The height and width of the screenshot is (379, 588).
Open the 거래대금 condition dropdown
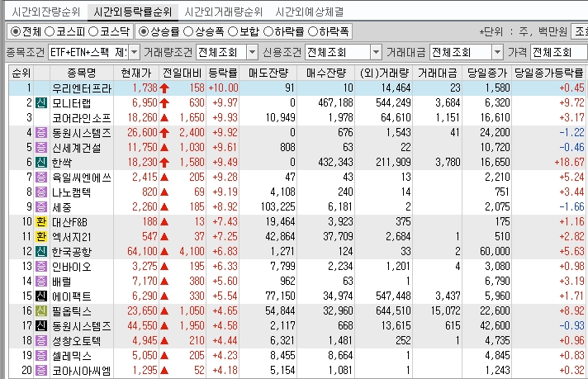pyautogui.click(x=497, y=53)
